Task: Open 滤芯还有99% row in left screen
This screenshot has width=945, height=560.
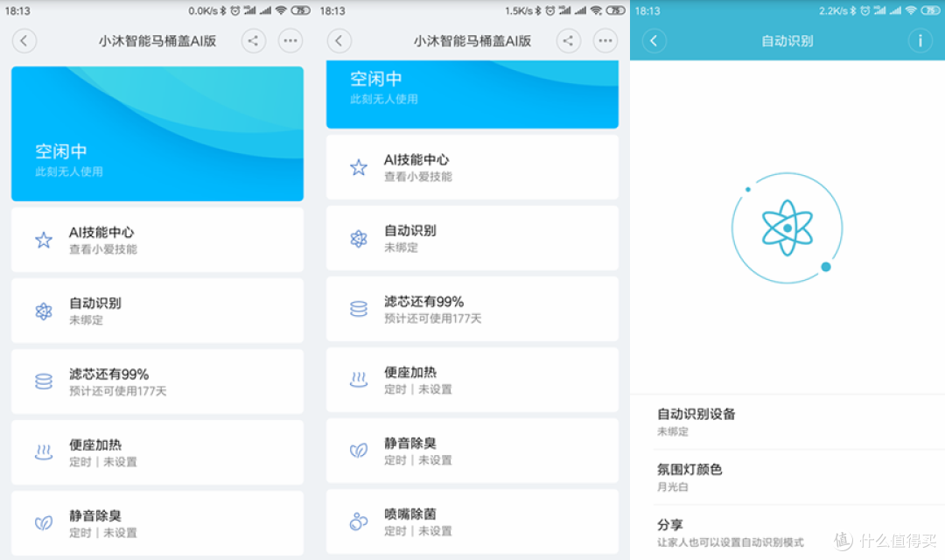Action: [x=157, y=381]
